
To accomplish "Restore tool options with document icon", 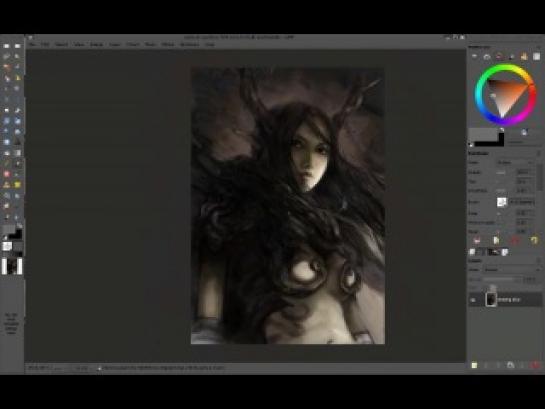I will (496, 240).
